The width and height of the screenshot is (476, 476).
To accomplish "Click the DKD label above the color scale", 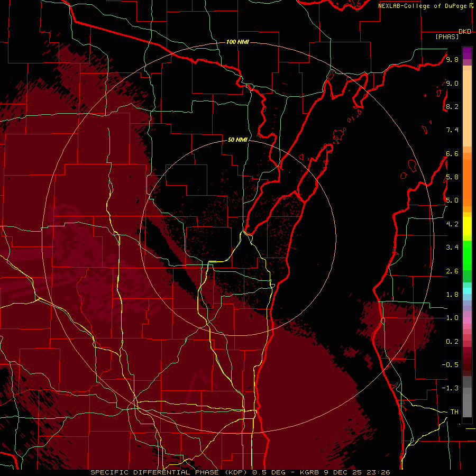I will (x=465, y=32).
